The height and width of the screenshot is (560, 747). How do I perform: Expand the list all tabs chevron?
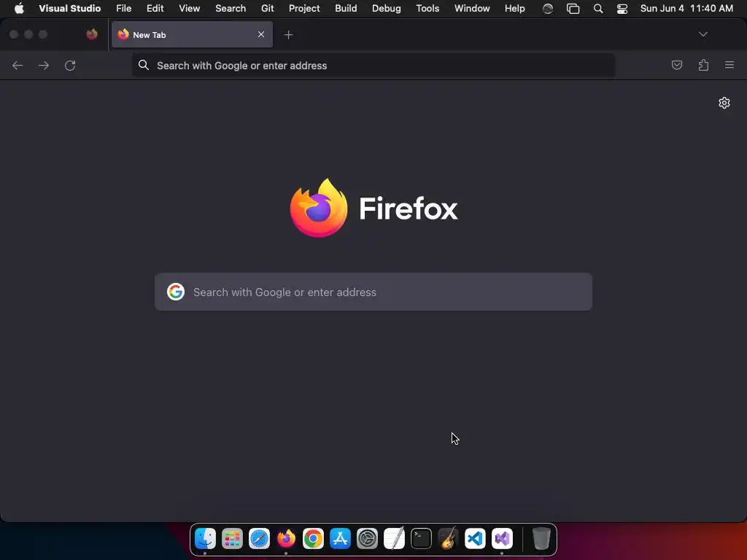click(703, 34)
